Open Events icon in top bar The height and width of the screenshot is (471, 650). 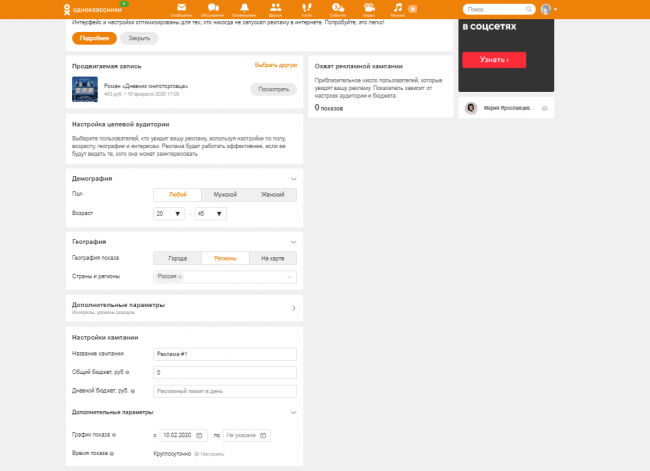338,10
